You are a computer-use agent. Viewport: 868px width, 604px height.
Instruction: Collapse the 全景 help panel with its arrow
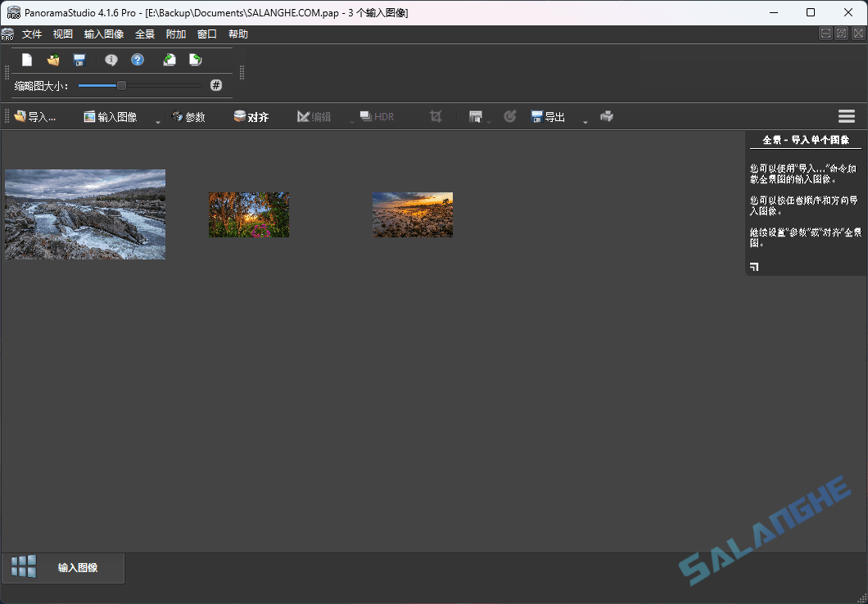(x=753, y=266)
